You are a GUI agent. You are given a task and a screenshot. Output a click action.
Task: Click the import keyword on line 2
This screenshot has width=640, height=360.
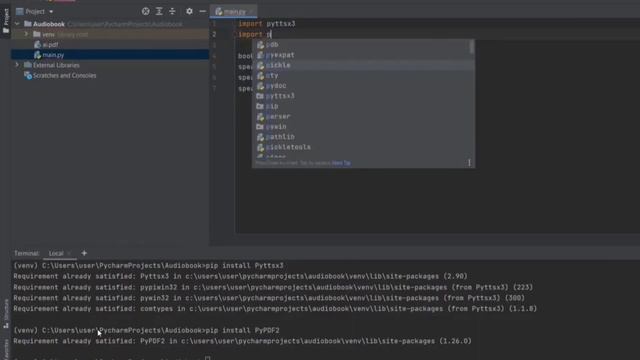(x=250, y=34)
